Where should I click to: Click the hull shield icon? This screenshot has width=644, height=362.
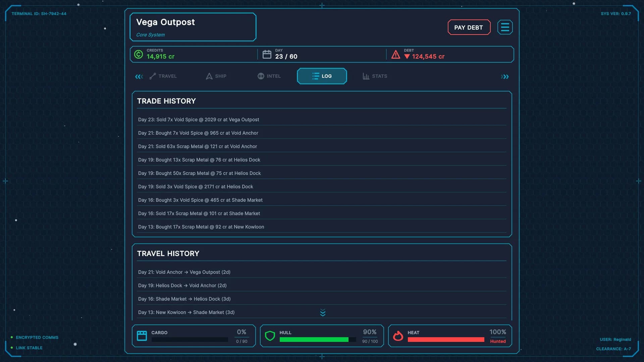tap(270, 336)
